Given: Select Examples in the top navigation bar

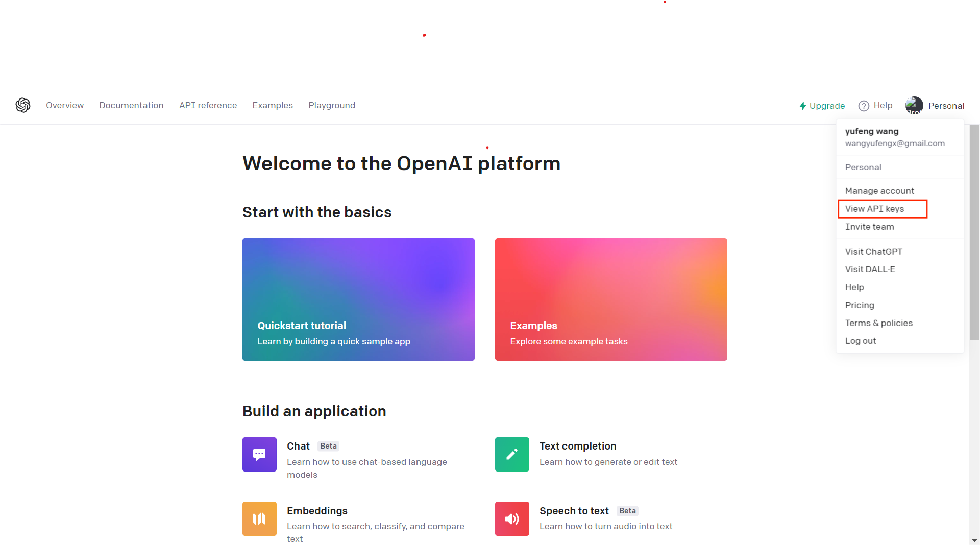Looking at the screenshot, I should point(273,105).
